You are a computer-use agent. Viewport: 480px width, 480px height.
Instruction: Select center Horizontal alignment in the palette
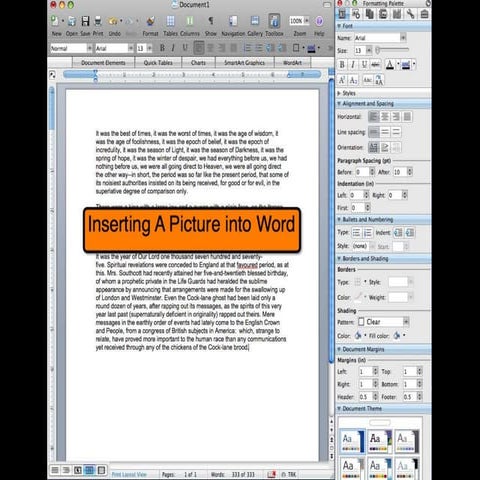click(385, 117)
